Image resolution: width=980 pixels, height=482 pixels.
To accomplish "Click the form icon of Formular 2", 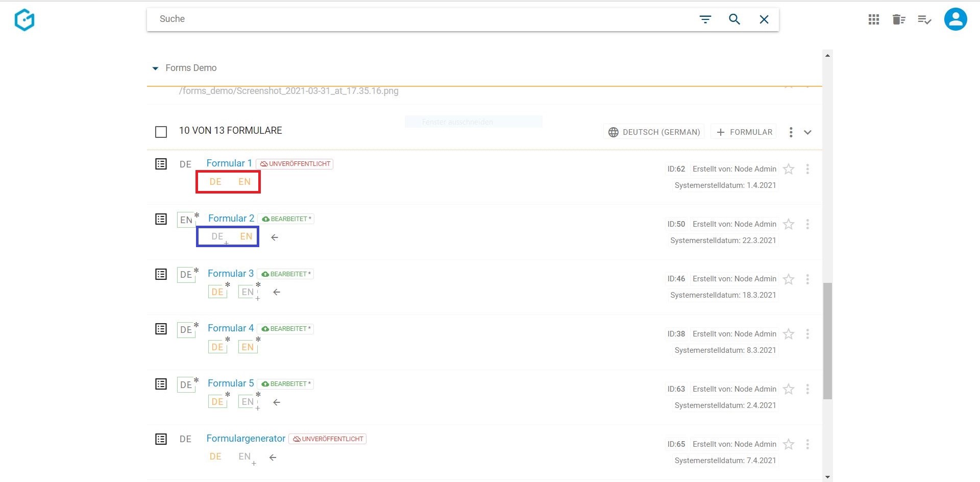I will point(161,219).
